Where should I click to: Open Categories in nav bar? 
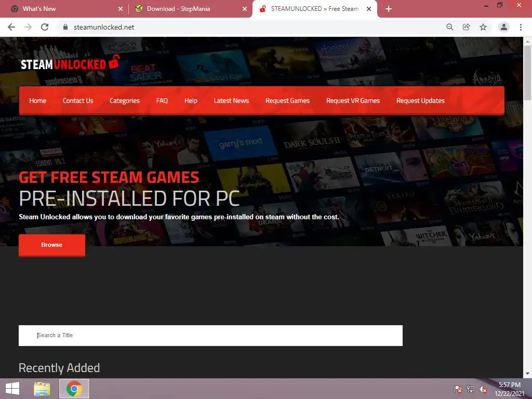[125, 101]
